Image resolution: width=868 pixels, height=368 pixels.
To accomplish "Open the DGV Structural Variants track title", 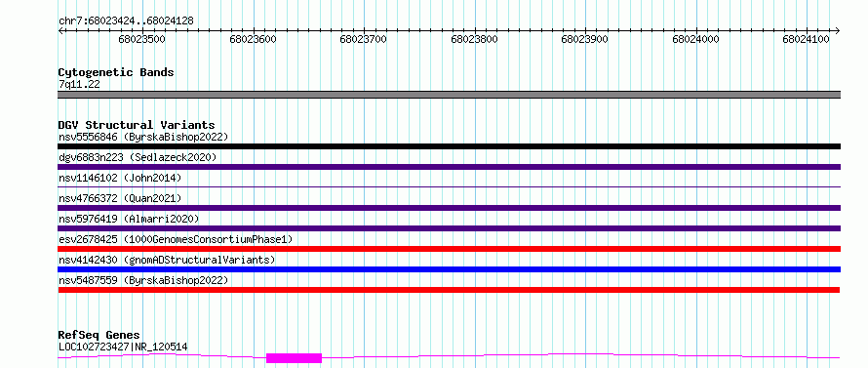I will tap(137, 125).
